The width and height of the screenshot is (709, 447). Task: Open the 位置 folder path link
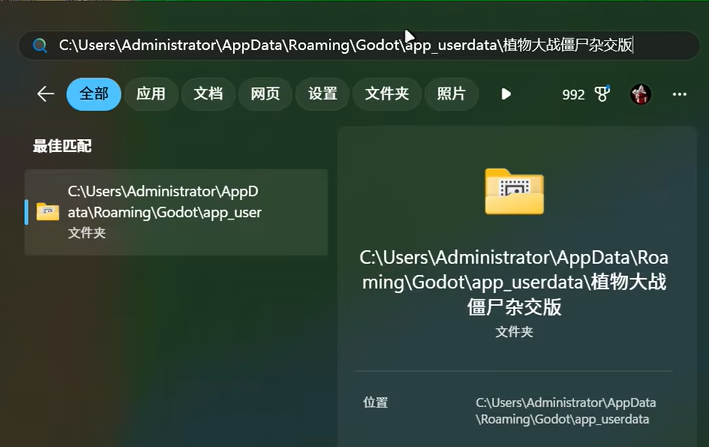coord(566,410)
